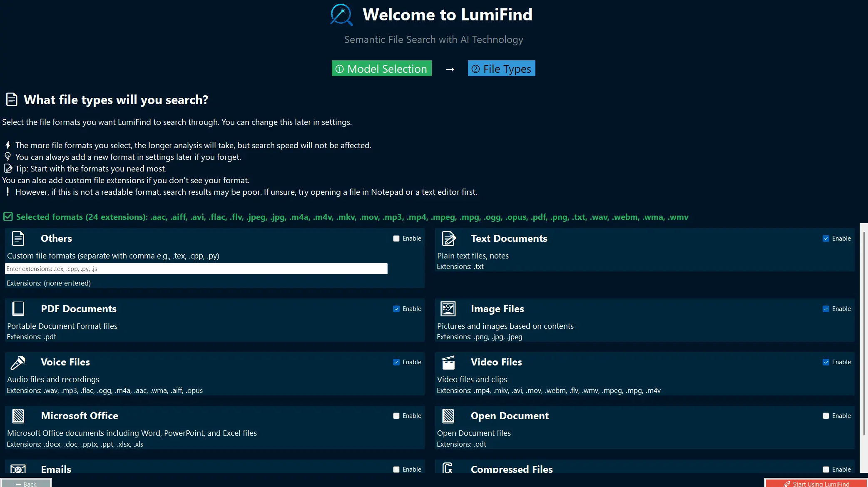Click the vertical scrollbar of the format list

point(864,333)
